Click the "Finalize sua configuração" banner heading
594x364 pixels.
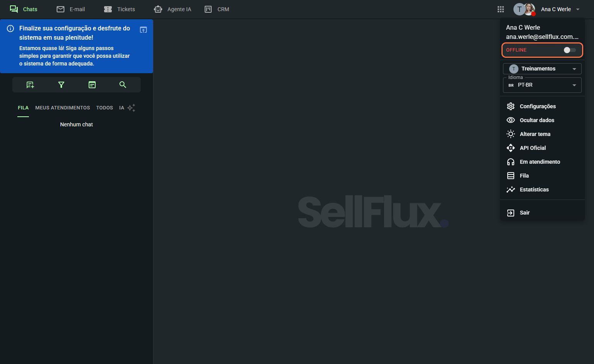(x=75, y=33)
